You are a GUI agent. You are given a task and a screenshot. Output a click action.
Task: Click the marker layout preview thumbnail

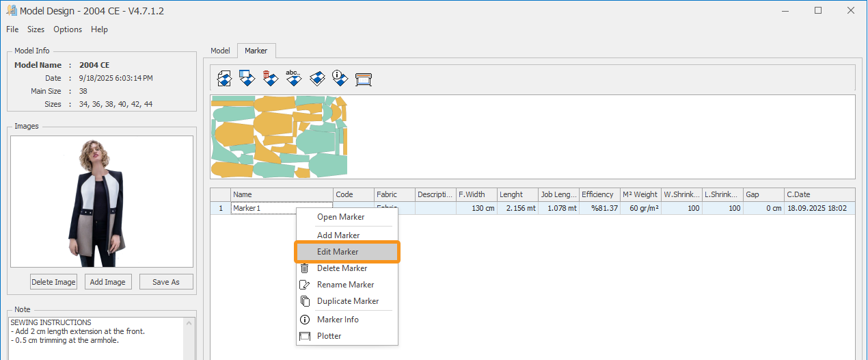coord(279,136)
